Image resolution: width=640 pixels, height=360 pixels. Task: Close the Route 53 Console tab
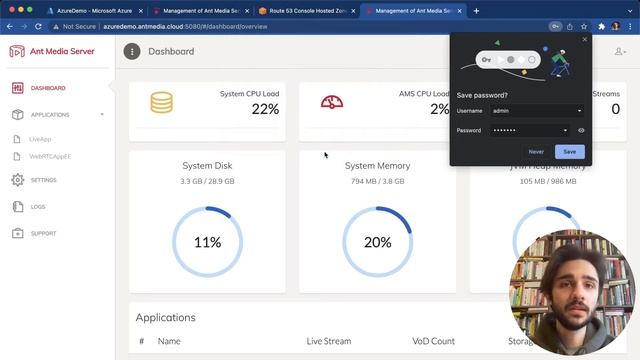(353, 11)
